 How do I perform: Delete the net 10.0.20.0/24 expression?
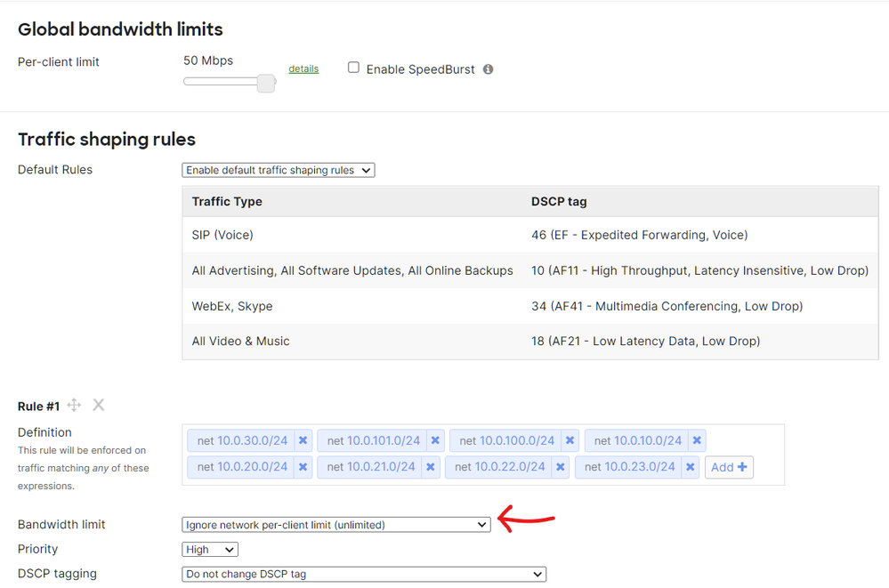point(303,467)
